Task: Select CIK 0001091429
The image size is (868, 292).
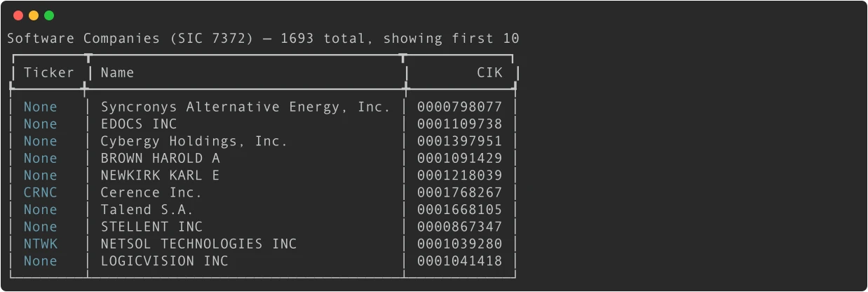Action: (460, 158)
